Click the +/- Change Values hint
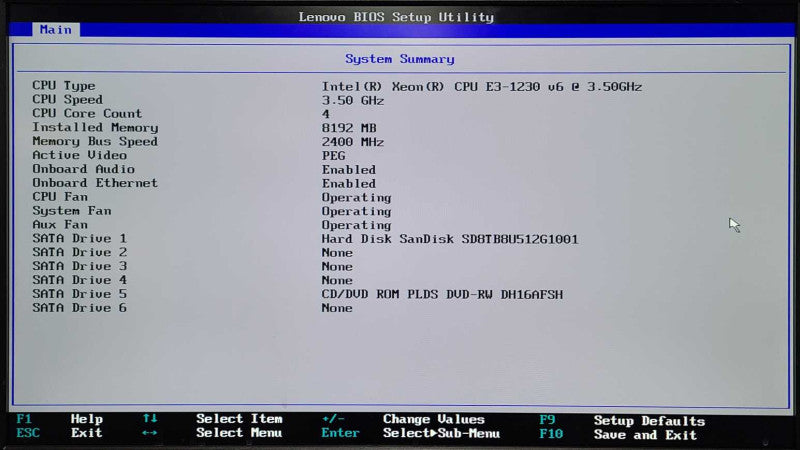Screen dimensions: 800x450 pyautogui.click(x=403, y=419)
